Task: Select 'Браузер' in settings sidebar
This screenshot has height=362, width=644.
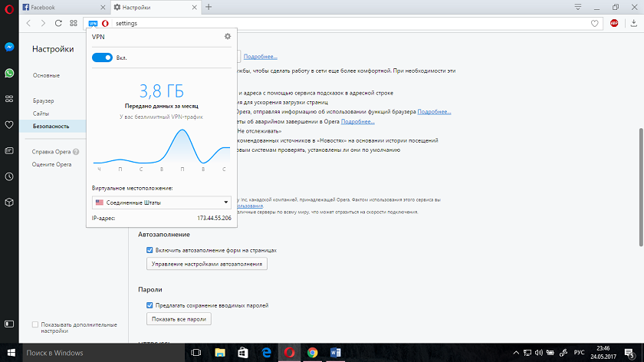Action: (44, 100)
